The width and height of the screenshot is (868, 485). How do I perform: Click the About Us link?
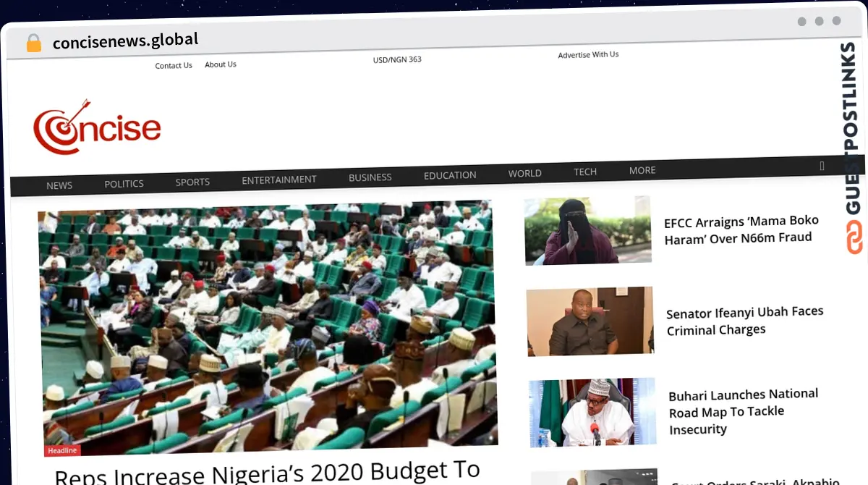point(220,64)
